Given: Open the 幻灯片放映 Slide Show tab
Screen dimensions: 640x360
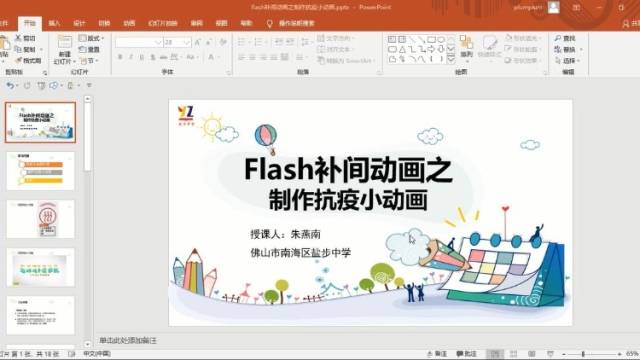Looking at the screenshot, I should [162, 23].
